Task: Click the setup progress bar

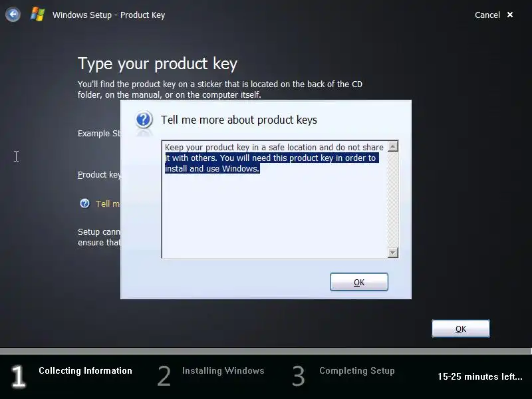Action: click(x=266, y=350)
